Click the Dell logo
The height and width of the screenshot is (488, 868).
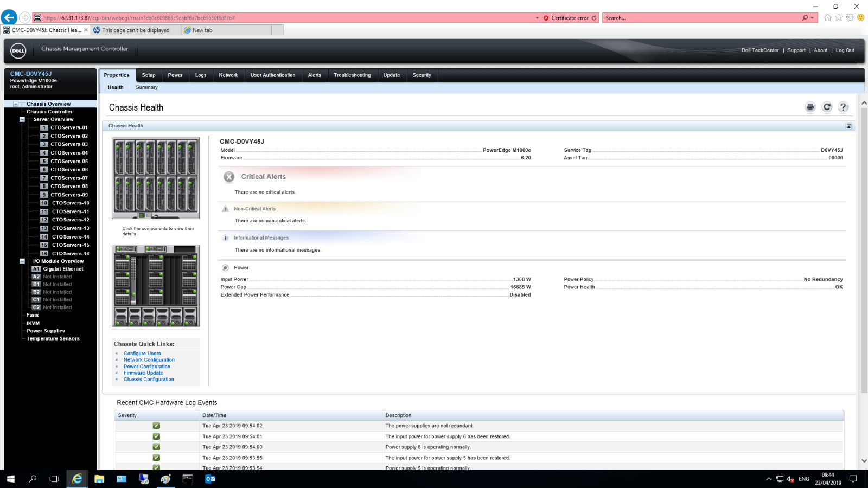point(18,50)
